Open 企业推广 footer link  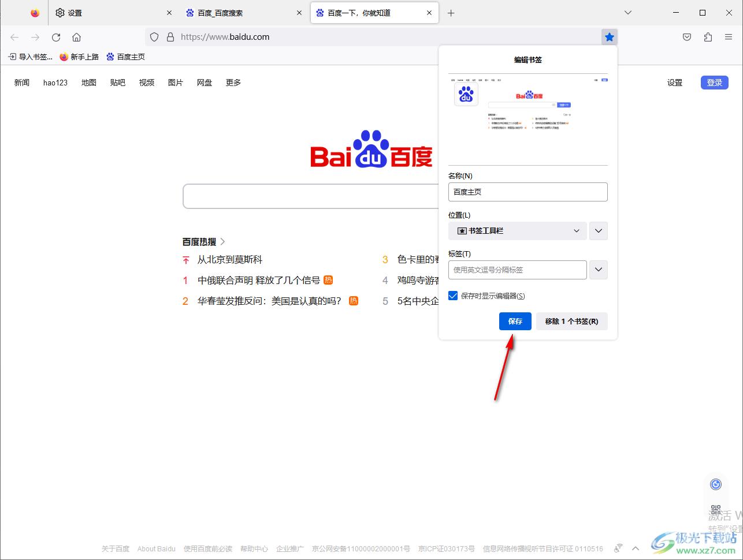[x=290, y=548]
